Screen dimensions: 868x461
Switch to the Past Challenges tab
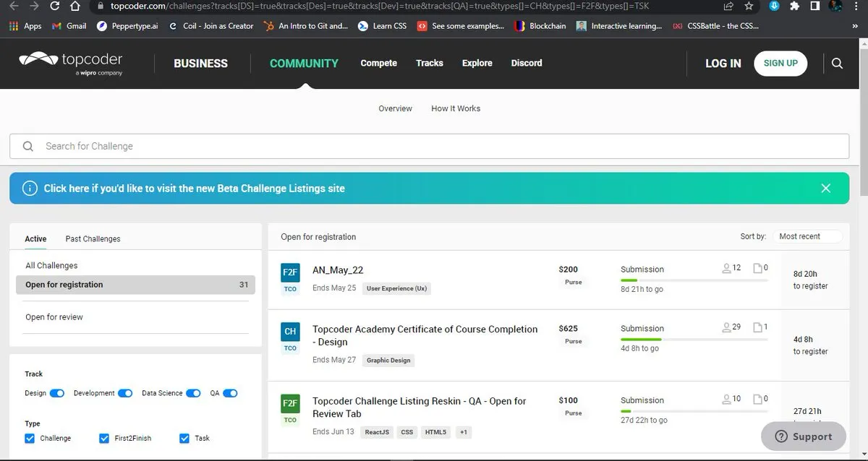92,238
